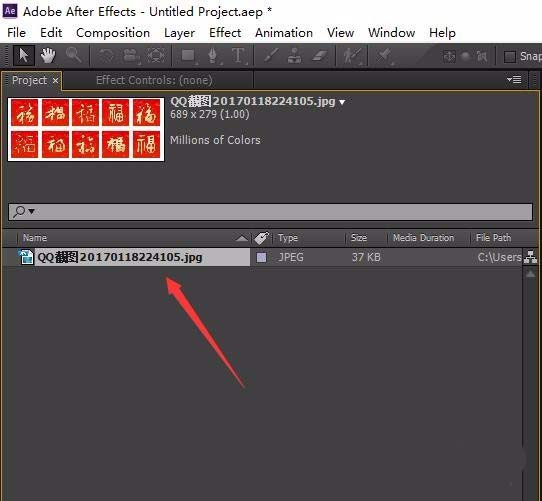
Task: Select the Rectangle shape tool
Action: [x=189, y=55]
